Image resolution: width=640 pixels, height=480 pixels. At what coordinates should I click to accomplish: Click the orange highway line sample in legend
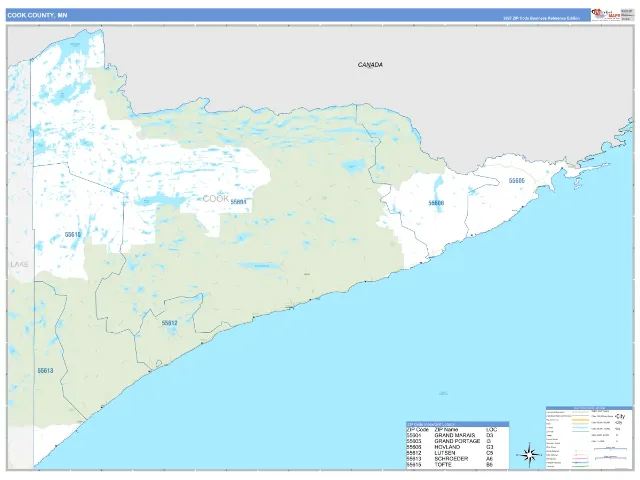580,420
